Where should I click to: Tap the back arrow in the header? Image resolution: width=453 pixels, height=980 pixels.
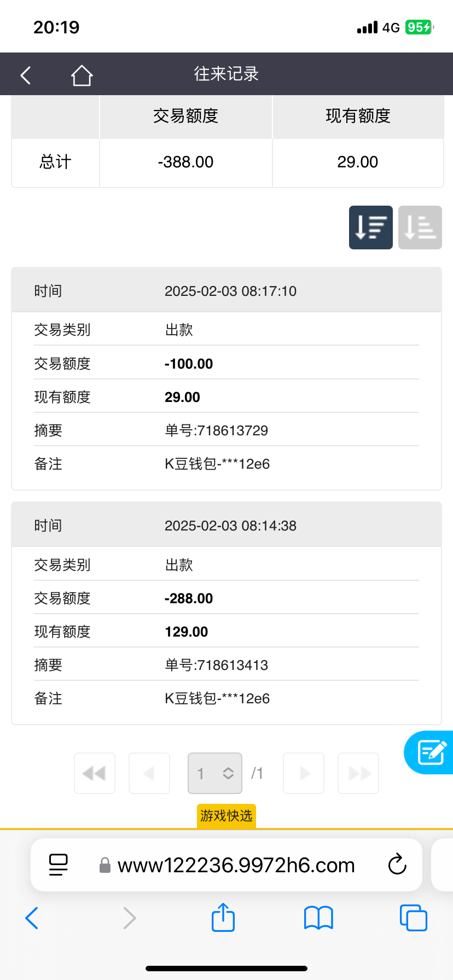pyautogui.click(x=26, y=75)
